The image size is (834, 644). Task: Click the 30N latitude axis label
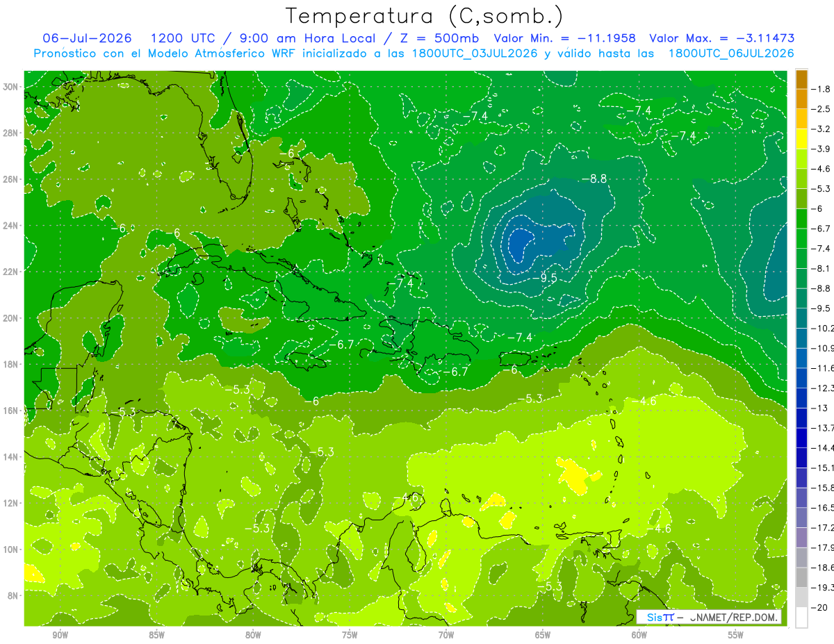12,87
